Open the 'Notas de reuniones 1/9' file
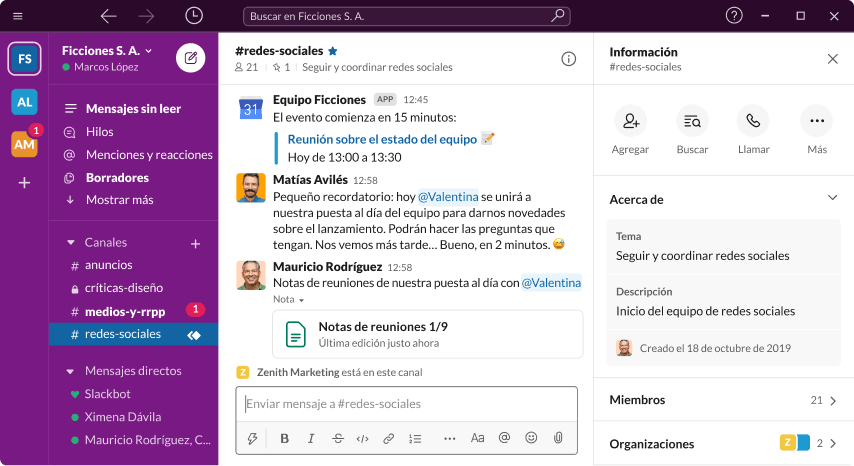854x466 pixels. coord(428,334)
